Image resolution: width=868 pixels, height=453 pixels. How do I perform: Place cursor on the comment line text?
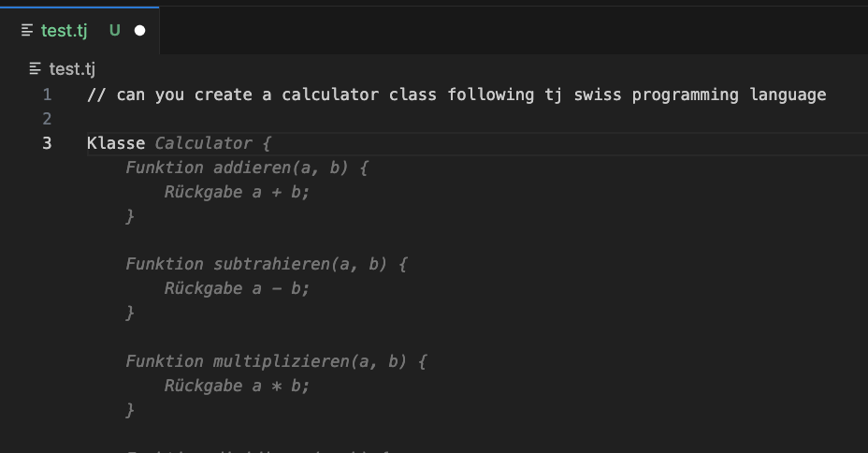tap(456, 95)
